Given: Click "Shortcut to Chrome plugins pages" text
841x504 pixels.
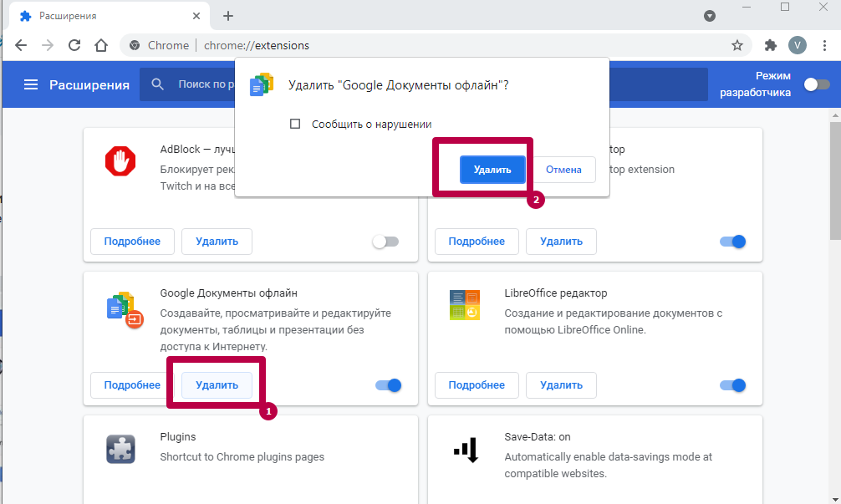Looking at the screenshot, I should pos(242,457).
